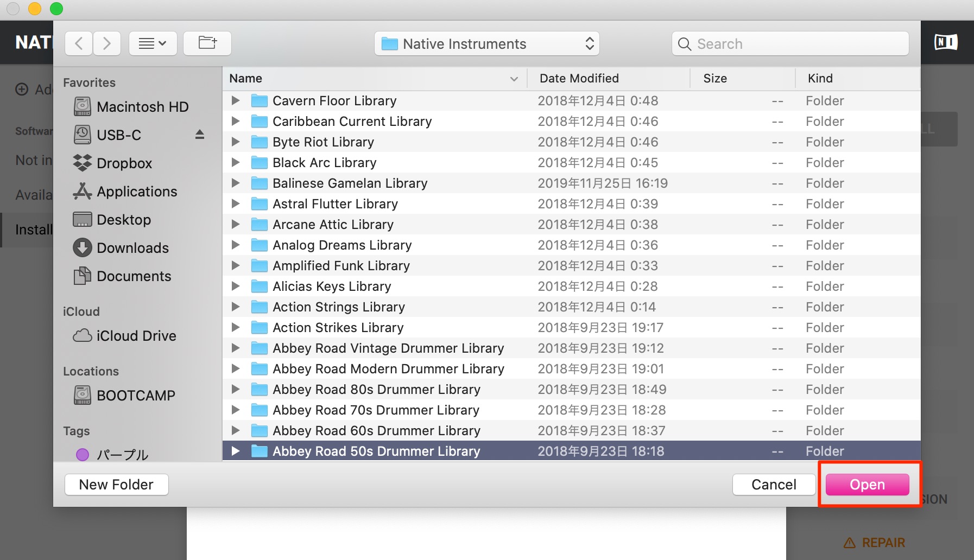
Task: Expand Astral Flutter Library folder
Action: [x=236, y=203]
